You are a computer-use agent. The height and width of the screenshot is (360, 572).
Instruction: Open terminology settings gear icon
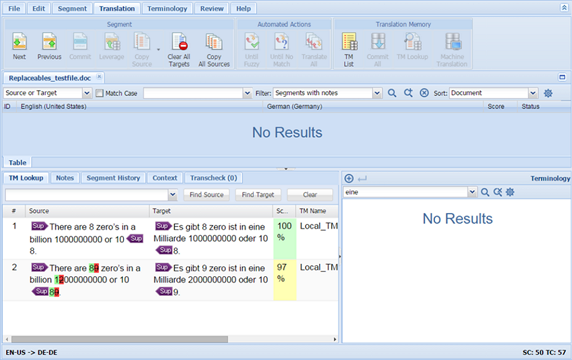(x=510, y=192)
